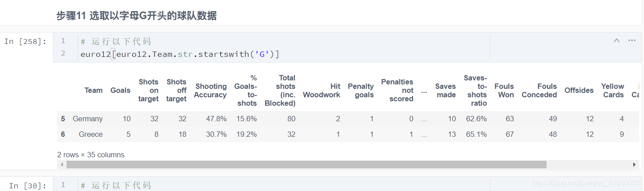Click into the euro12 startswith code line
The image size is (644, 191).
coord(180,55)
